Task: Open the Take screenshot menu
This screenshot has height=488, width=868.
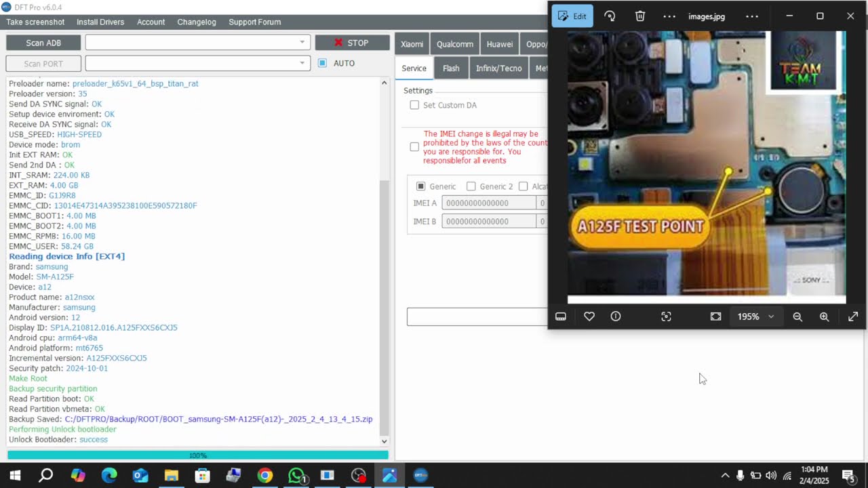Action: (x=35, y=22)
